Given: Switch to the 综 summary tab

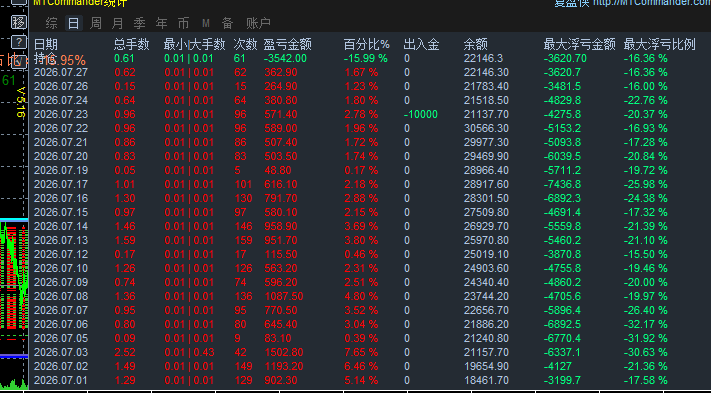Looking at the screenshot, I should tap(52, 23).
